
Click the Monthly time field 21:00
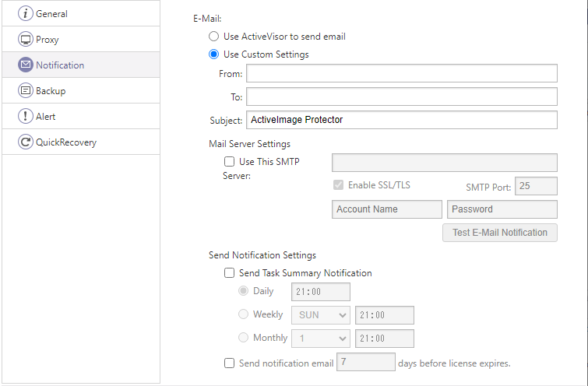pos(385,339)
